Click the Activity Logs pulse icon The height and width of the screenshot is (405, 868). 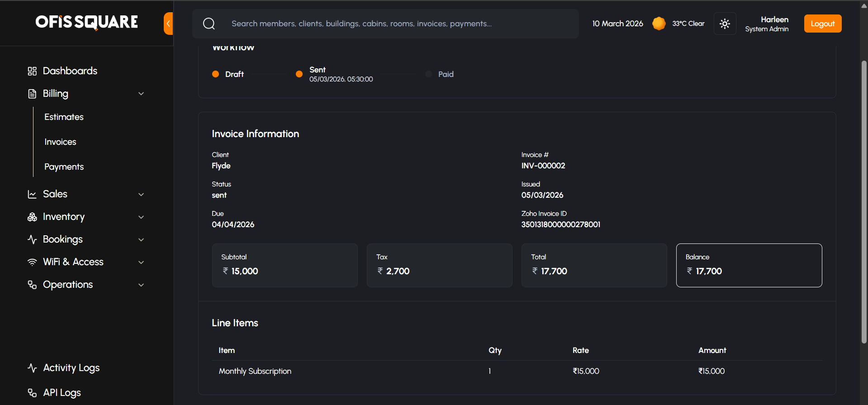32,368
